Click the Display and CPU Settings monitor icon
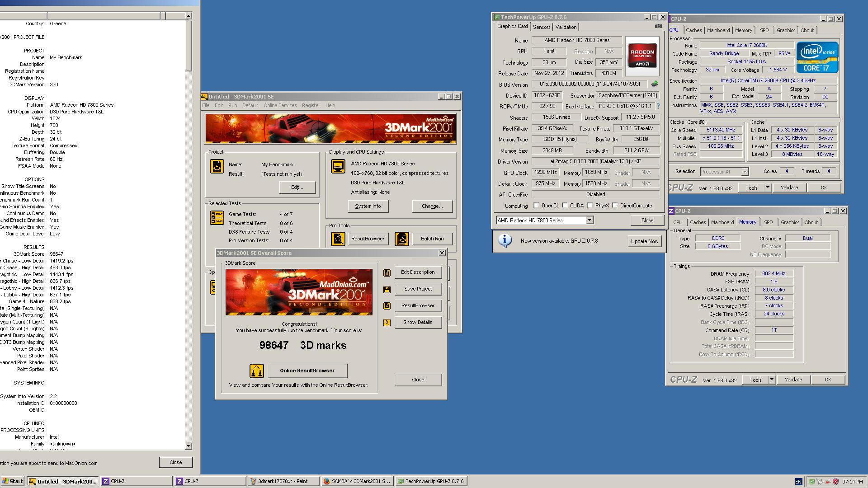868x488 pixels. click(338, 166)
